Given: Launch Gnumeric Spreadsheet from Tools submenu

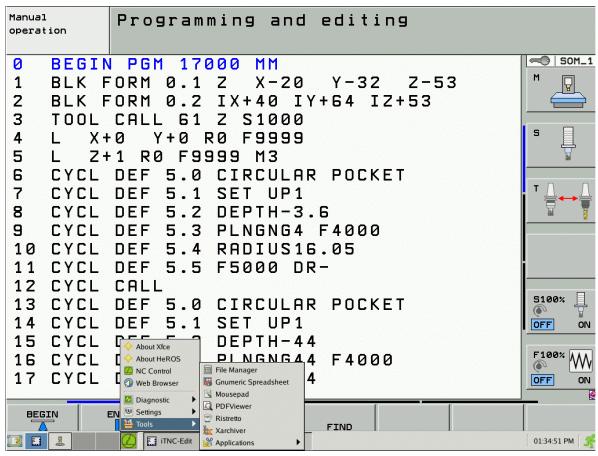Looking at the screenshot, I should point(252,382).
